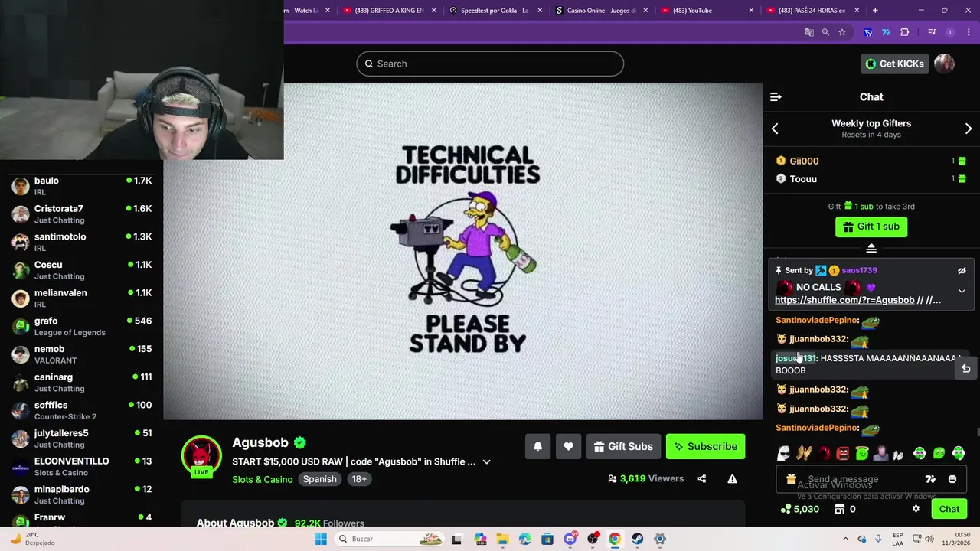980x551 pixels.
Task: Open Cristorata7's channel in sidebar
Action: tap(81, 214)
